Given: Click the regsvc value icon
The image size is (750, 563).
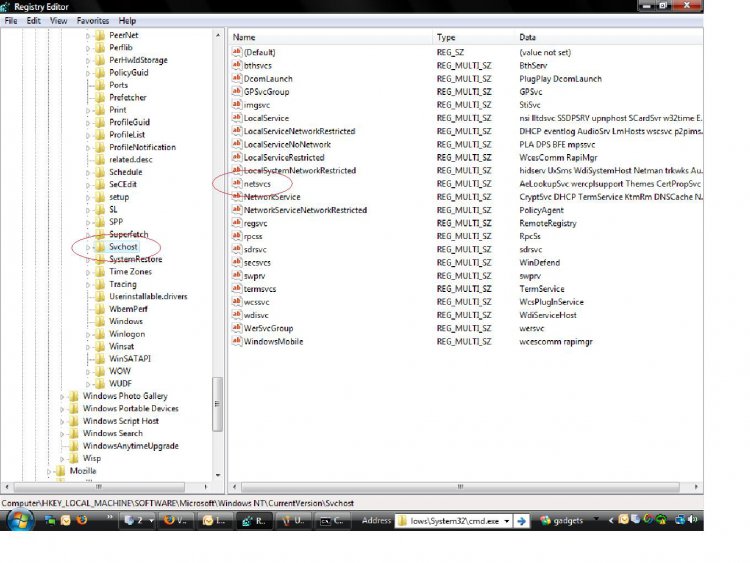Looking at the screenshot, I should point(237,223).
